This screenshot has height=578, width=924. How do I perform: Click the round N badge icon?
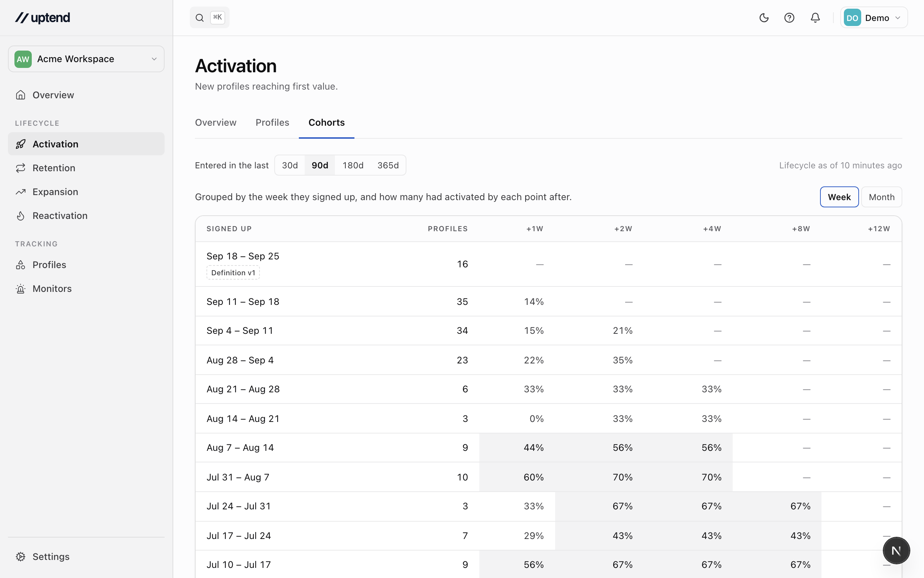pyautogui.click(x=896, y=551)
